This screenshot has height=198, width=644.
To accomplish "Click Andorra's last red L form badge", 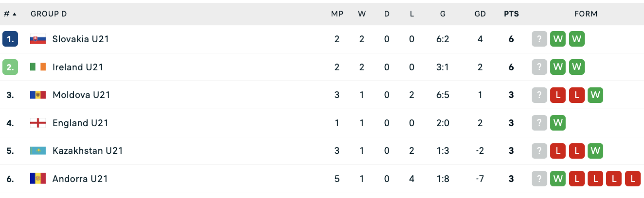I will click(x=633, y=179).
